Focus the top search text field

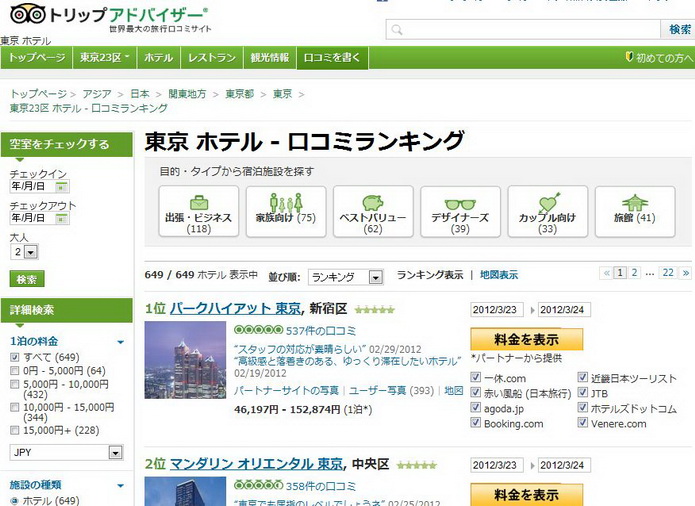point(523,30)
